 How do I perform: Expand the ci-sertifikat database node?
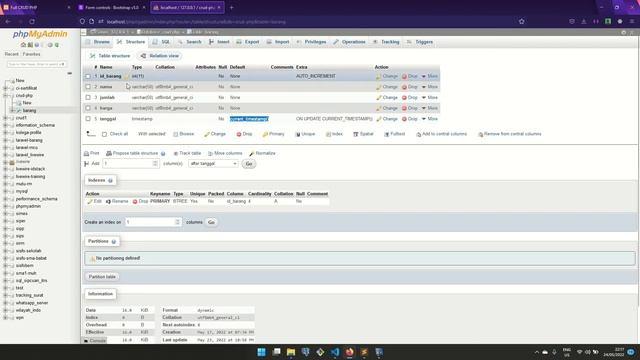point(6,88)
